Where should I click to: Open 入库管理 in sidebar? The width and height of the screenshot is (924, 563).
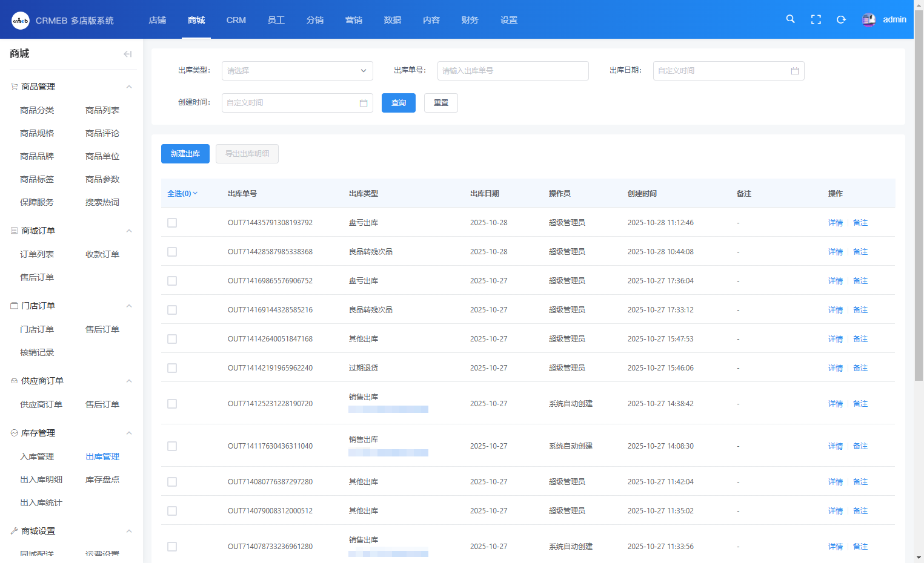[37, 456]
